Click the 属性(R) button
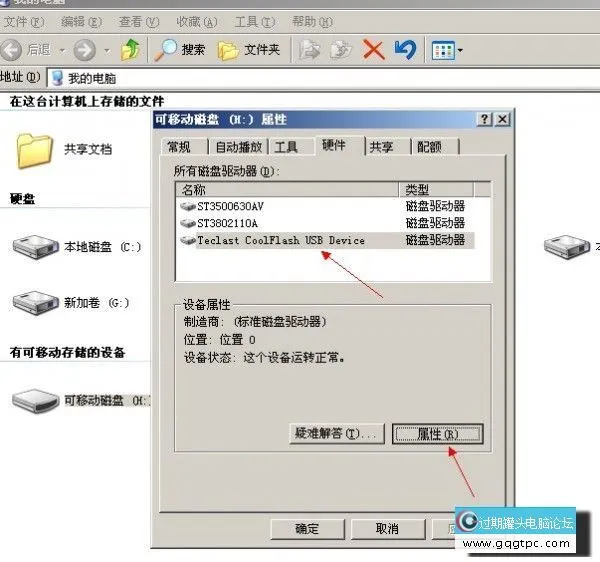The image size is (600, 562). click(x=438, y=434)
